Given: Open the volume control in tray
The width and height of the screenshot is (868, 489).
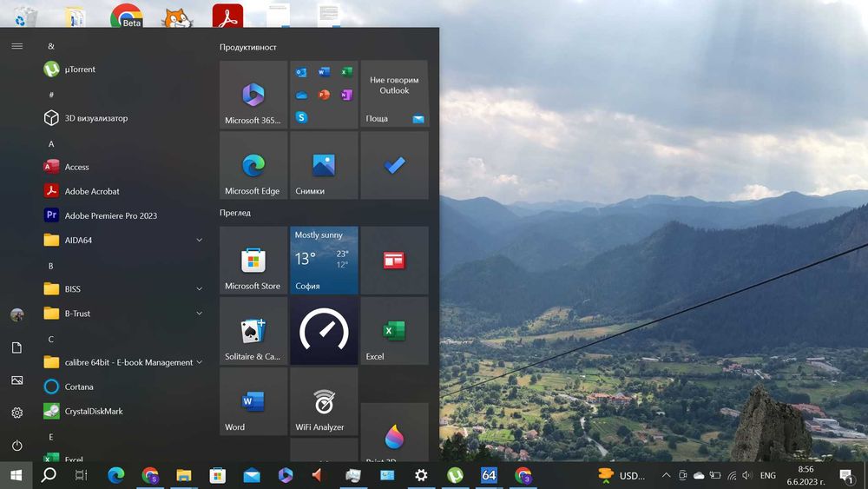Looking at the screenshot, I should point(747,475).
